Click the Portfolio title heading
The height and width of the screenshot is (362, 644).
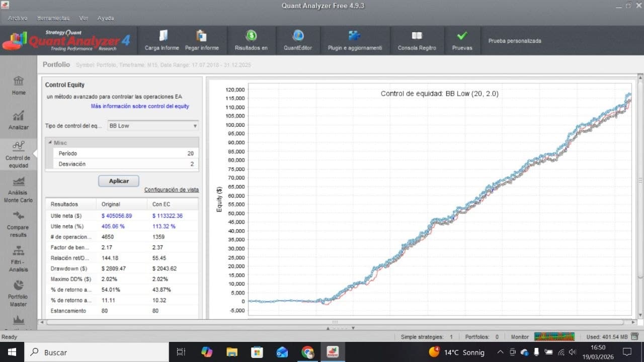click(x=56, y=64)
